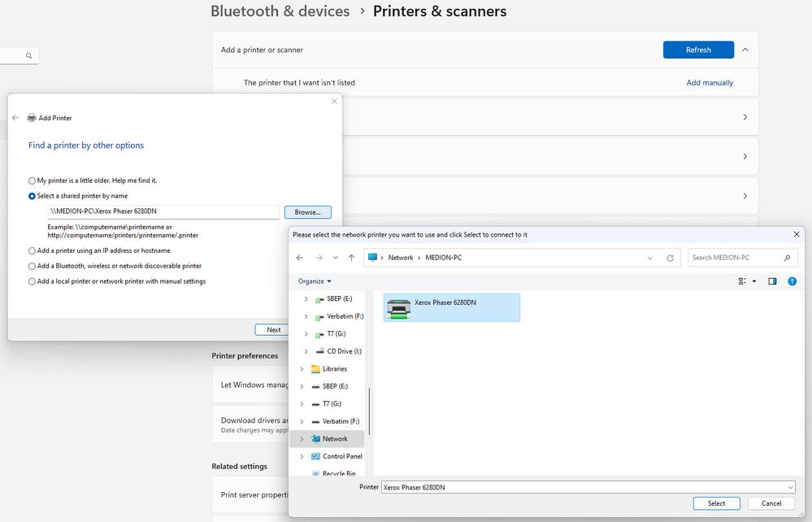Click the Xerox Phaser 6280DN printer icon
Image resolution: width=812 pixels, height=522 pixels.
(399, 307)
